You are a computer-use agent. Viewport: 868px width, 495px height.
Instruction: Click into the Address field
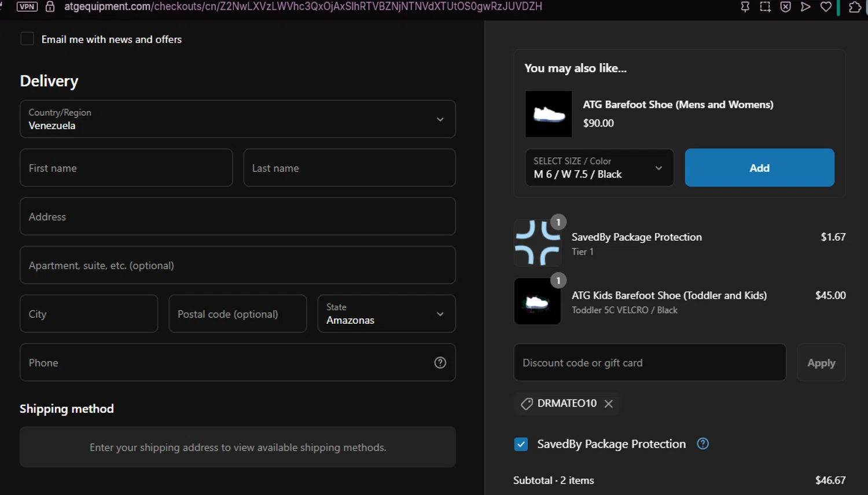click(x=238, y=217)
